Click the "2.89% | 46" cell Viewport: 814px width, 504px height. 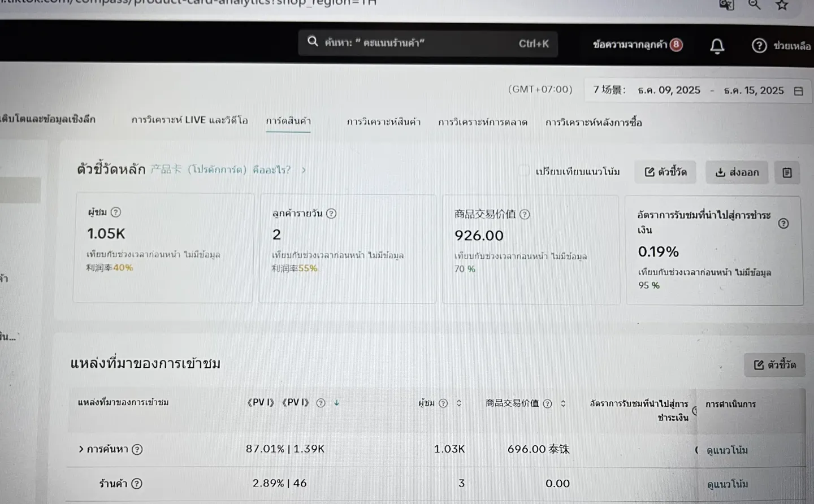click(279, 483)
